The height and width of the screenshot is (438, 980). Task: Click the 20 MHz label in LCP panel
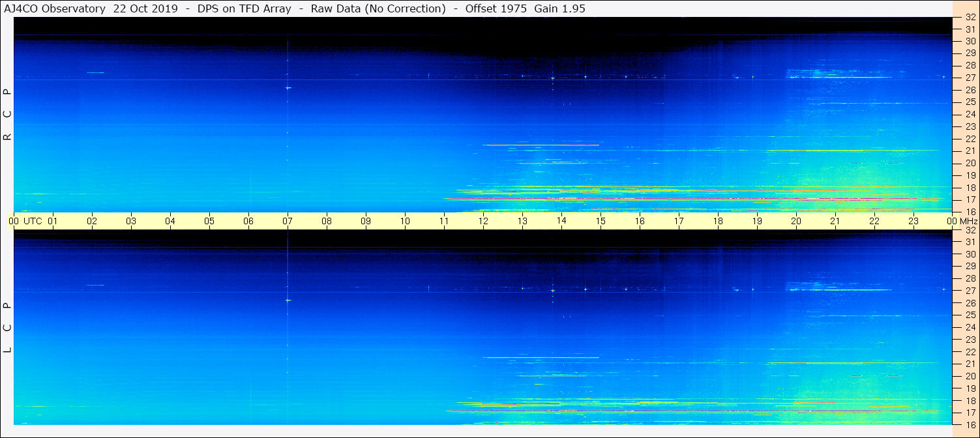point(970,376)
